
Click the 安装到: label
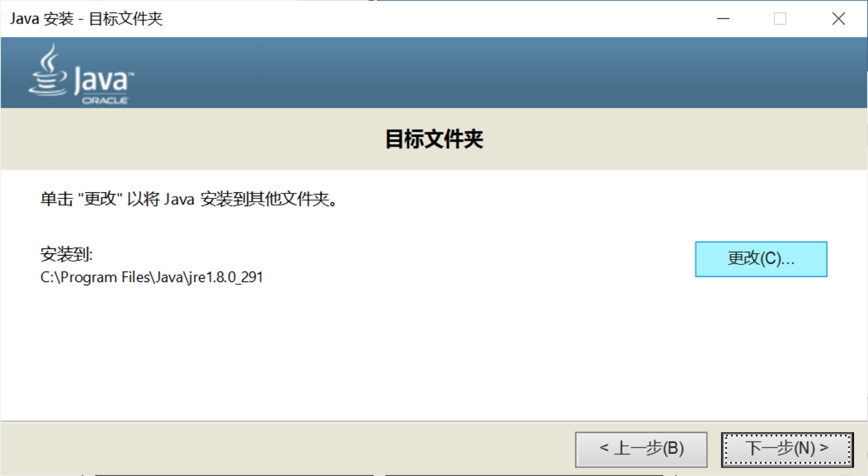67,254
